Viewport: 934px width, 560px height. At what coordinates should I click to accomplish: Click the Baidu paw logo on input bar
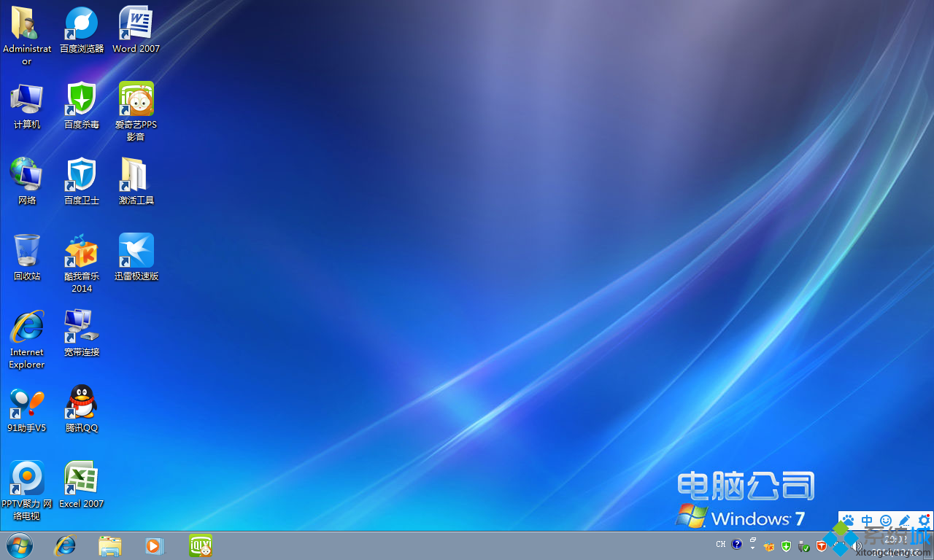(x=848, y=521)
